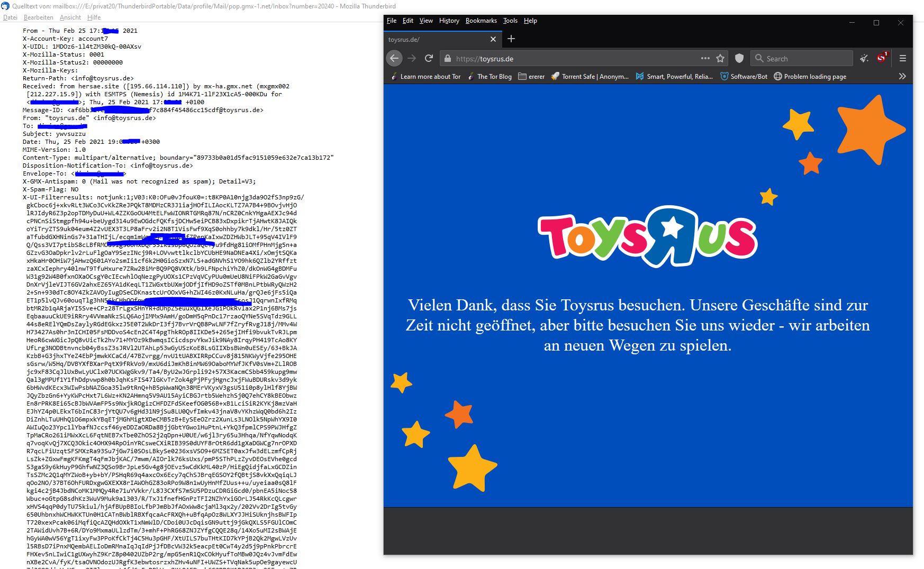Open the browser History menu
Image resolution: width=924 pixels, height=569 pixels.
click(449, 21)
